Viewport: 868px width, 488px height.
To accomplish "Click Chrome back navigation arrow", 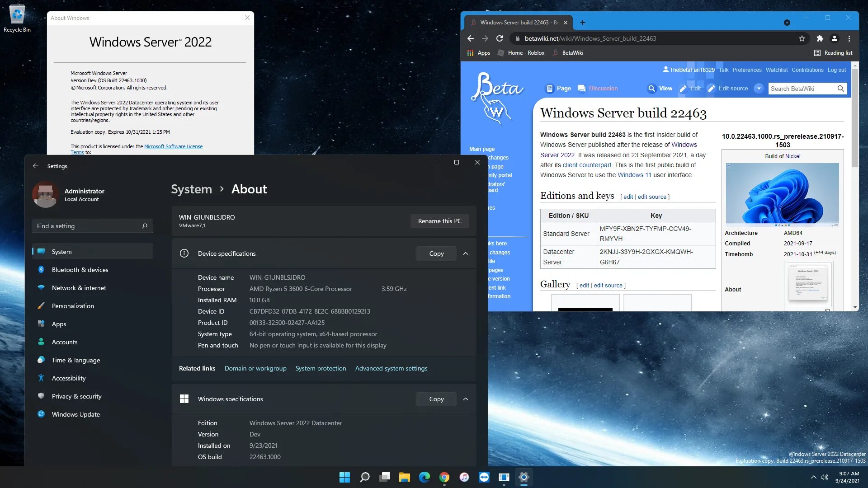I will click(471, 38).
